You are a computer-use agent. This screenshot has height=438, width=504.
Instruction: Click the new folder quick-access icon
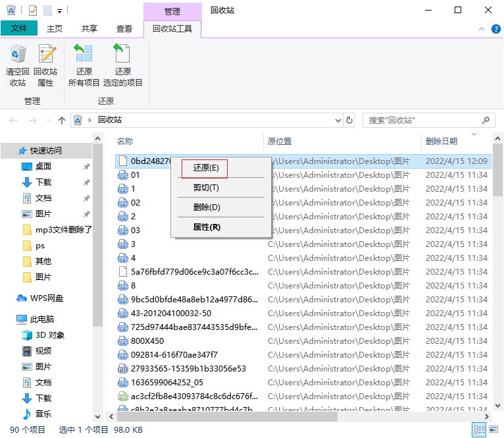point(47,11)
